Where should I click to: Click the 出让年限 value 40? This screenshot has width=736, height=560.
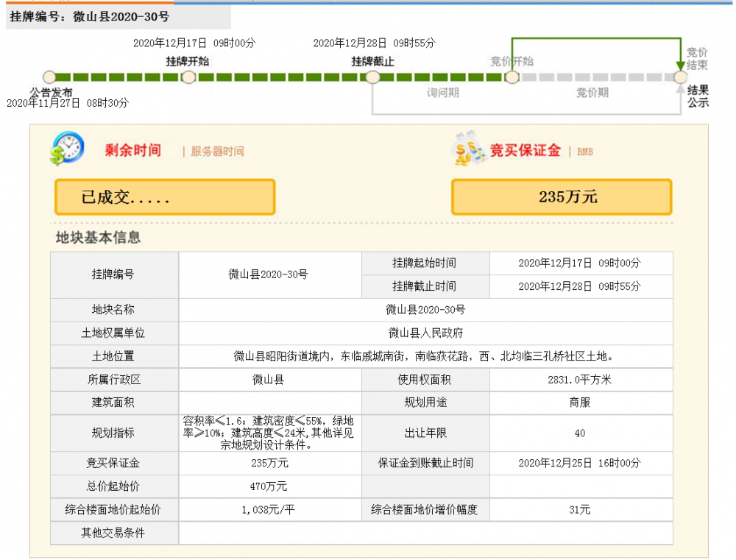(581, 433)
